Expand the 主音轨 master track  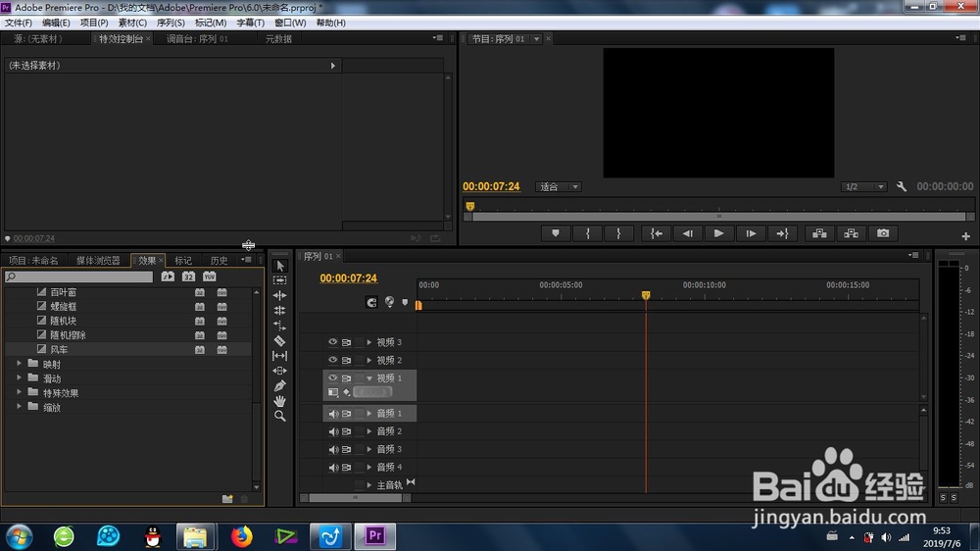tap(369, 485)
